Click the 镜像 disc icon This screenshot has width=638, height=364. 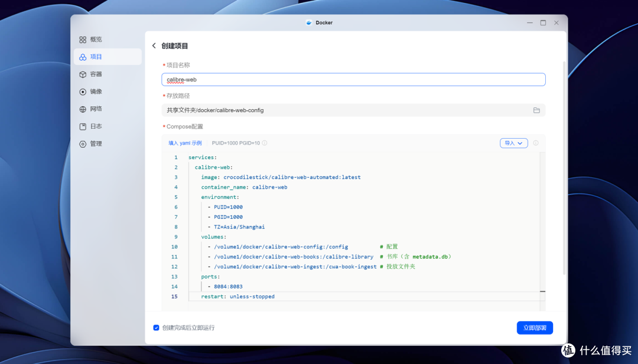pyautogui.click(x=83, y=92)
